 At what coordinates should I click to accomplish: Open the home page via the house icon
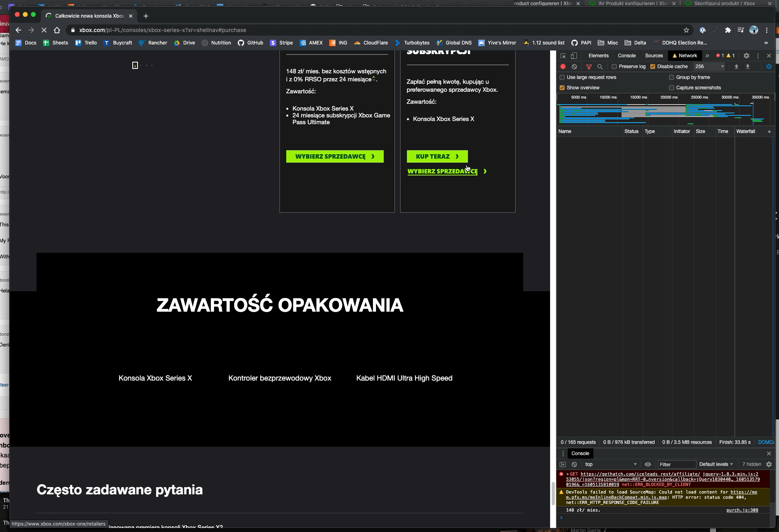tap(57, 30)
